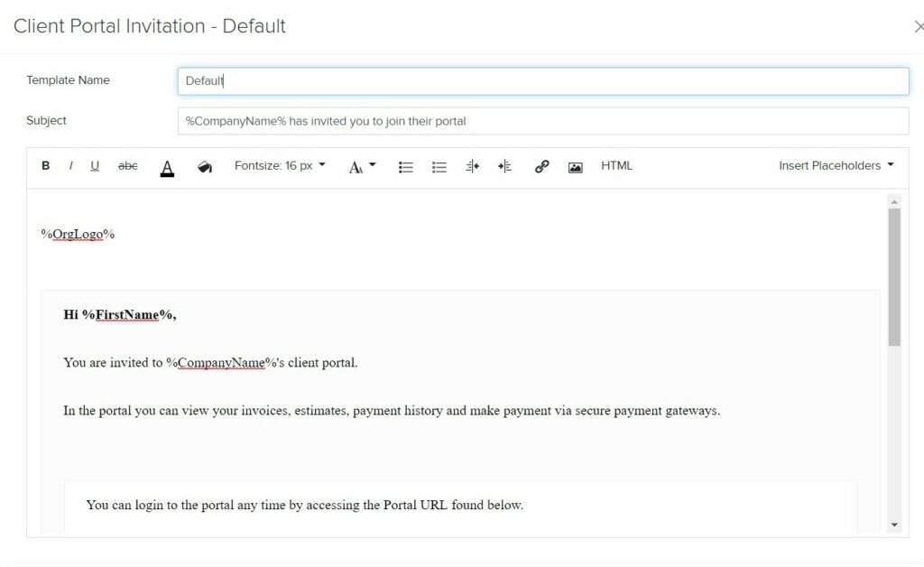Image resolution: width=924 pixels, height=567 pixels.
Task: Open the background fill color tool
Action: 205,167
